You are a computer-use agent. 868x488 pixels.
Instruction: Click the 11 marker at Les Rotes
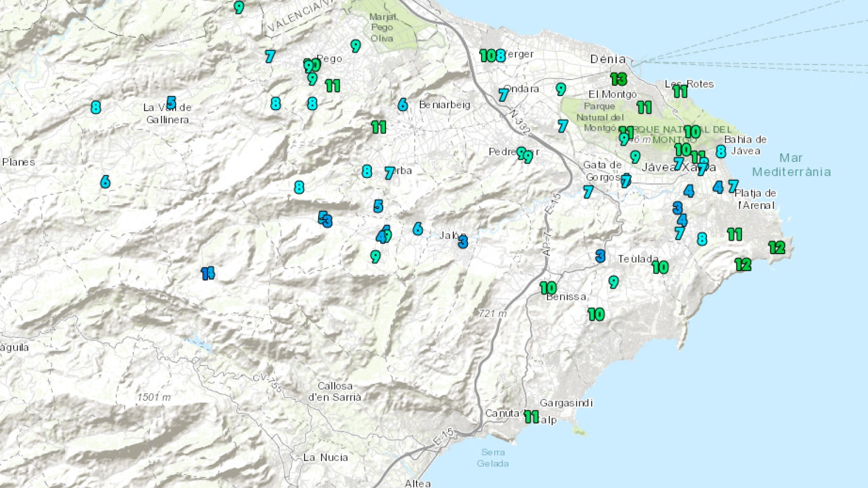point(680,91)
